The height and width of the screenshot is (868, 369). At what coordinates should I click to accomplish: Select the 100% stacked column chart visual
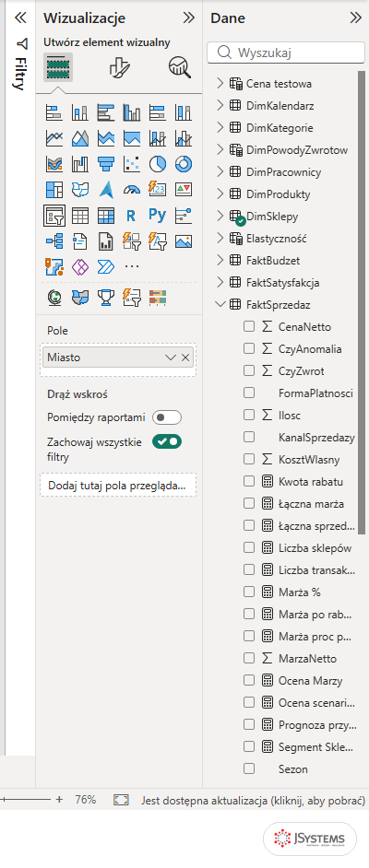[x=184, y=112]
